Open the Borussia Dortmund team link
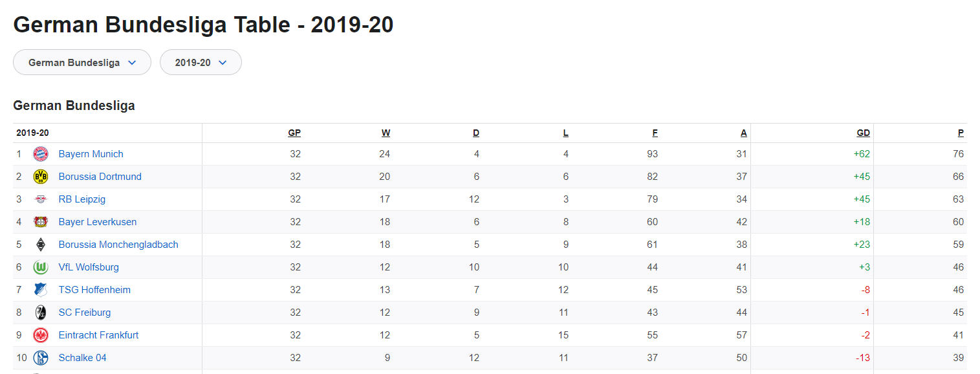The image size is (980, 374). pyautogui.click(x=100, y=177)
